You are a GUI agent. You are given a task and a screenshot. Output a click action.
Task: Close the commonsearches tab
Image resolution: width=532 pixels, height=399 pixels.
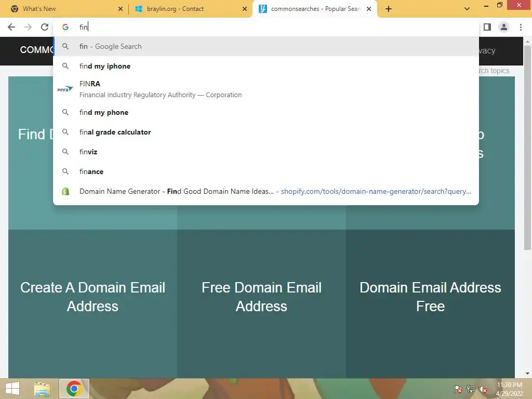pyautogui.click(x=369, y=9)
